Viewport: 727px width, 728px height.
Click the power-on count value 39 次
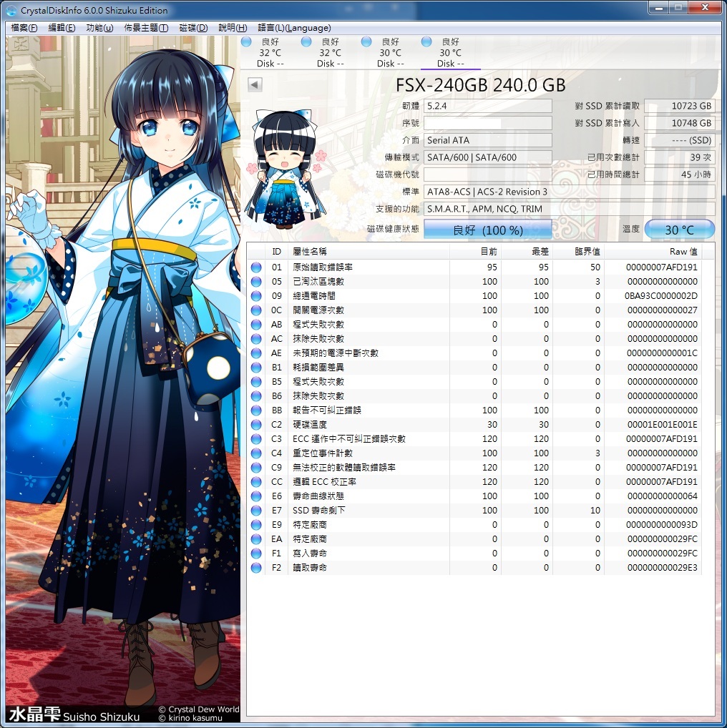click(679, 157)
